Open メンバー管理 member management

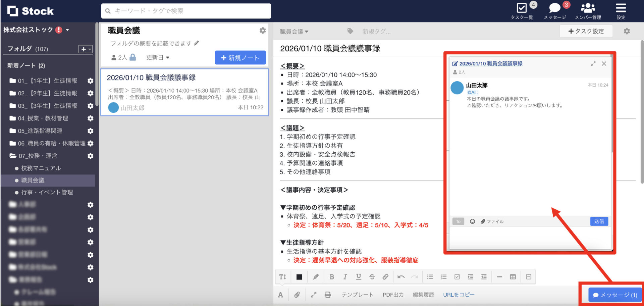[x=588, y=10]
